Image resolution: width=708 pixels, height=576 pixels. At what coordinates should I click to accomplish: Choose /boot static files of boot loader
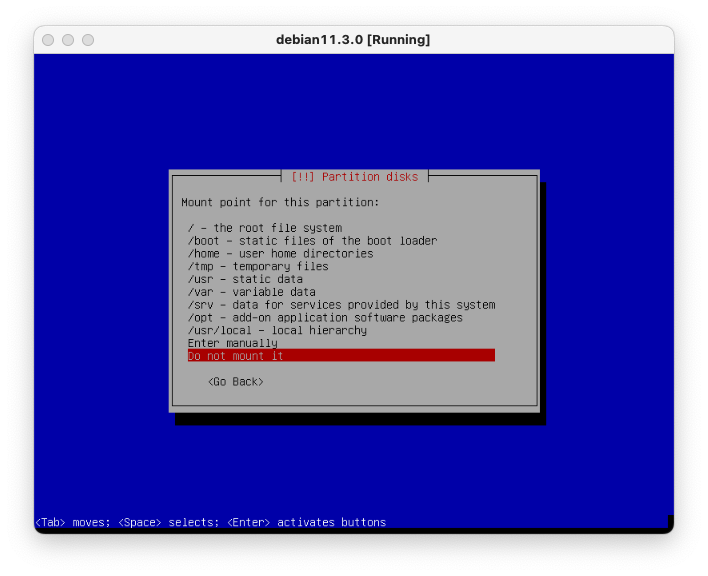(312, 241)
